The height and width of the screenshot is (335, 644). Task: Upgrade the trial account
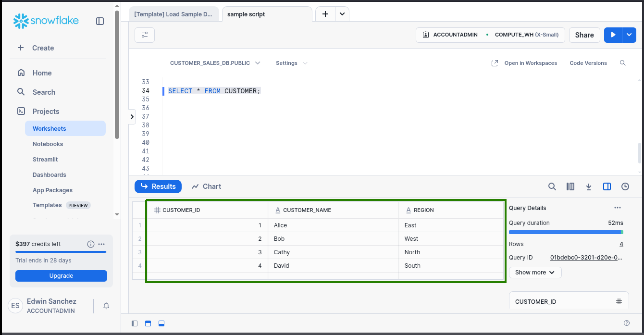tap(61, 275)
